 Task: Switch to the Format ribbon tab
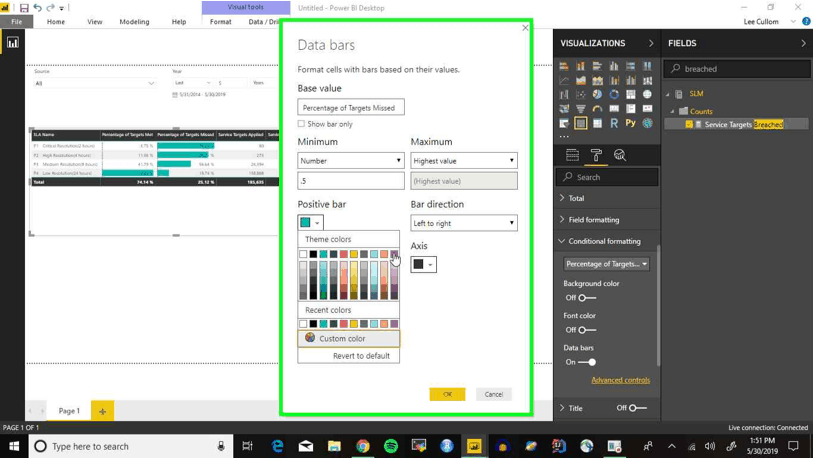point(220,22)
